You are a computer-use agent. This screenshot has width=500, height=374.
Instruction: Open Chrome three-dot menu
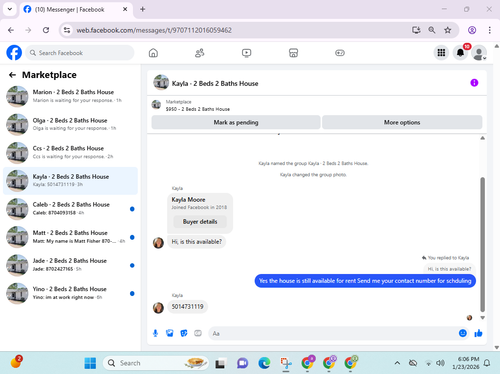[489, 30]
